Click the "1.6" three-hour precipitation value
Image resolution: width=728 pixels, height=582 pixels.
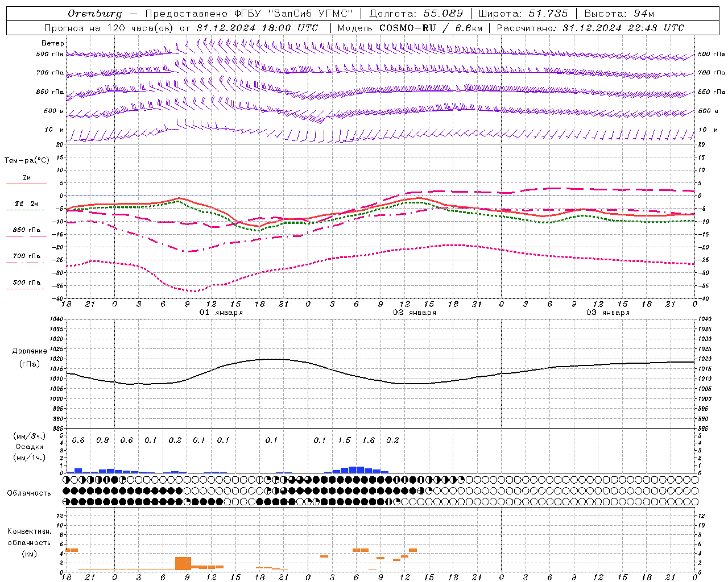click(x=369, y=440)
